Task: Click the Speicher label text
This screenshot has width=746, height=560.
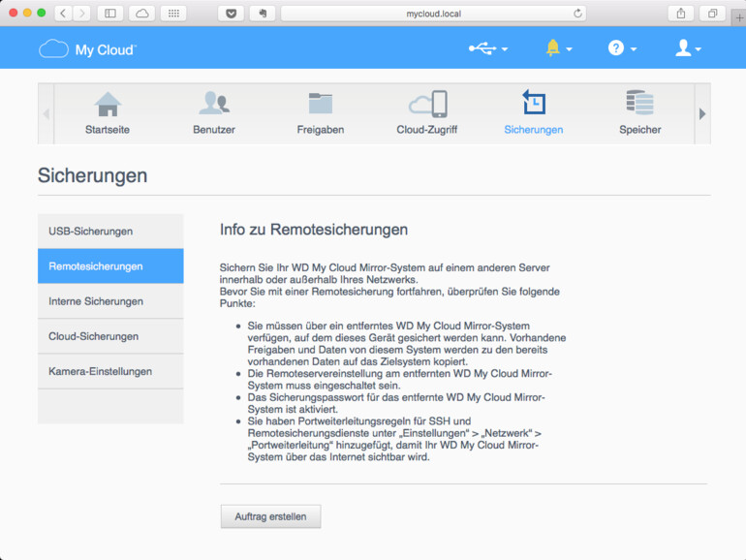Action: [x=639, y=130]
